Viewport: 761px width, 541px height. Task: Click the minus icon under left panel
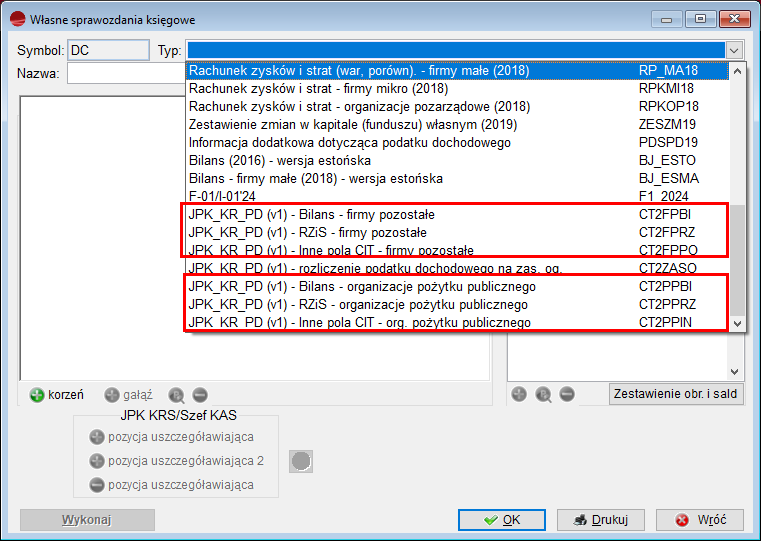200,395
